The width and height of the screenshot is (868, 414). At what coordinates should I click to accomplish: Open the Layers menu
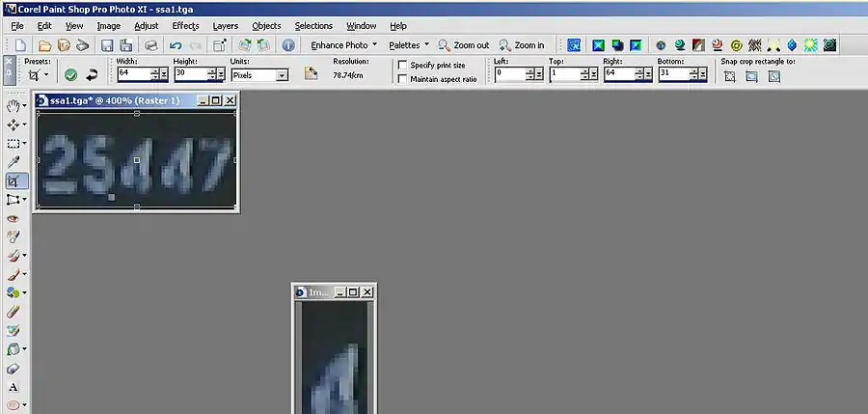pos(226,26)
